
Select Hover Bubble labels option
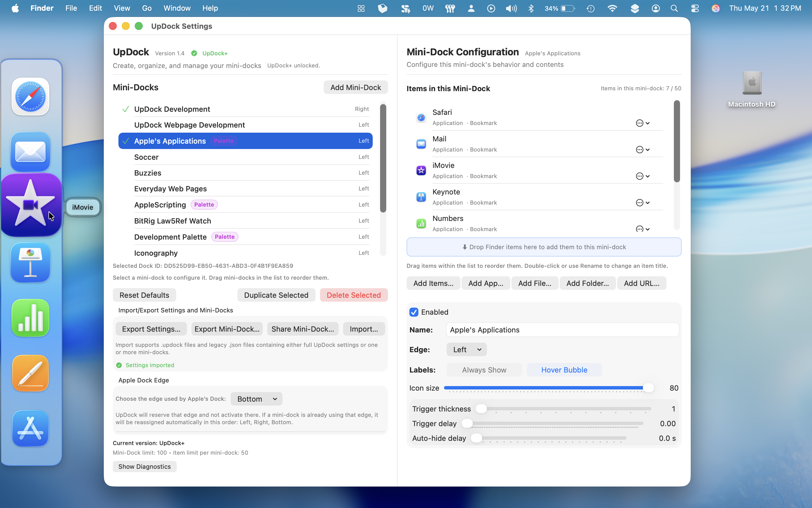(564, 370)
